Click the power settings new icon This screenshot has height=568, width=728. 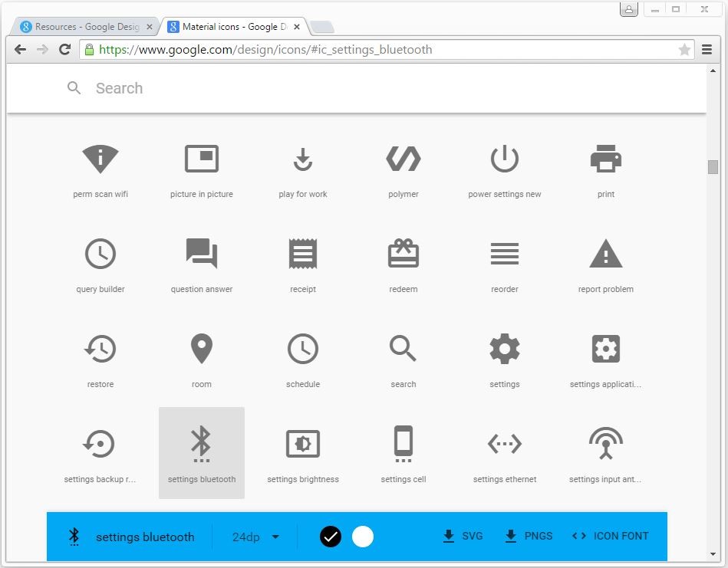pyautogui.click(x=504, y=159)
